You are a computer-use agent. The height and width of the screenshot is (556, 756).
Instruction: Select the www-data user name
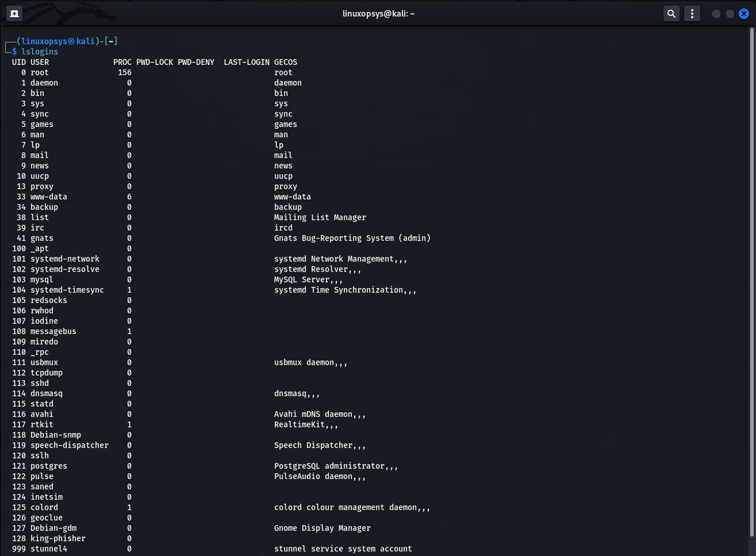pyautogui.click(x=49, y=197)
